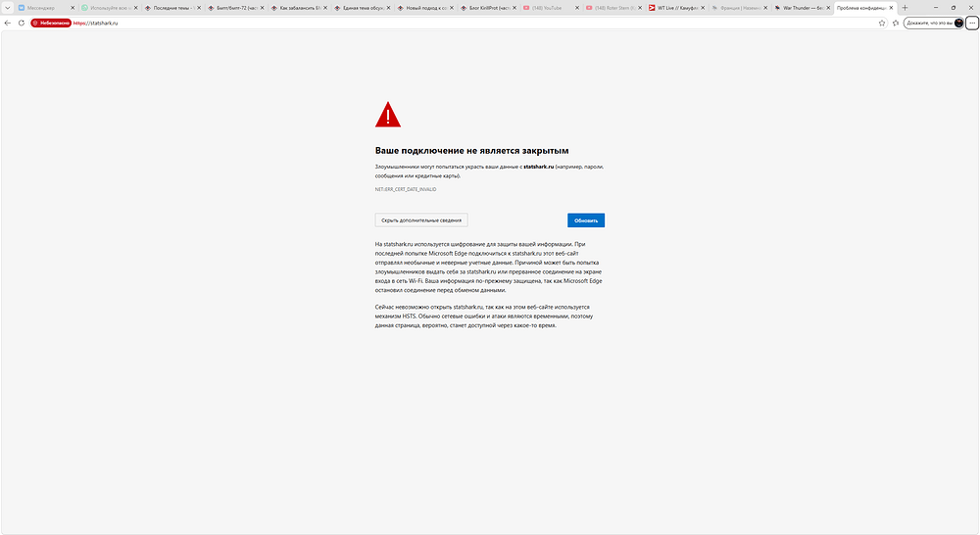The image size is (980, 535).
Task: Click the NET::ERR_CERT_DATE_INVALID error code
Action: click(x=405, y=188)
